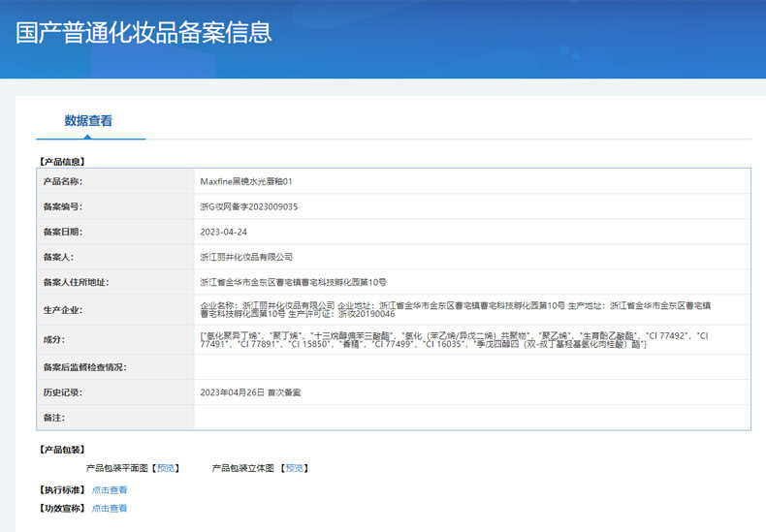Click the 历史记录 label

click(x=63, y=392)
